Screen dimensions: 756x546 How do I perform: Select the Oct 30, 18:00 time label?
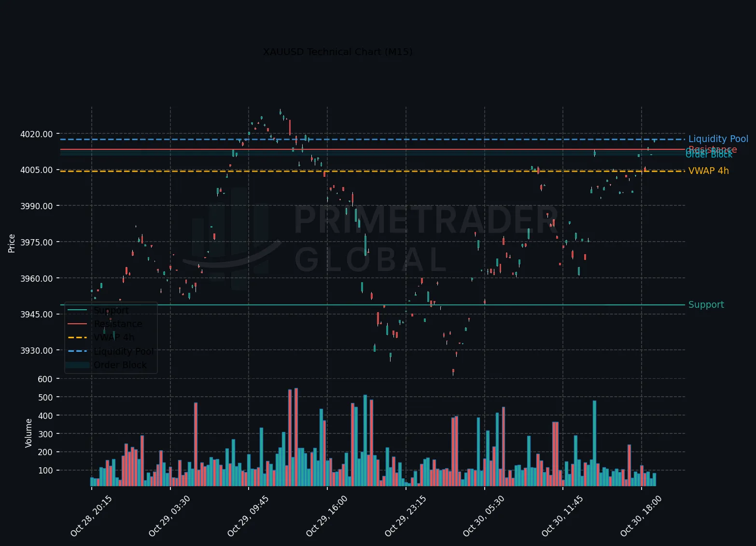641,516
